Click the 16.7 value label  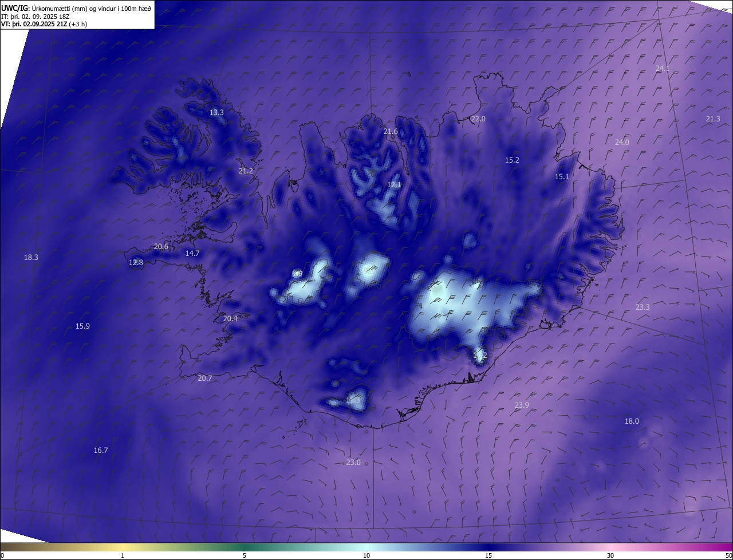pos(101,451)
